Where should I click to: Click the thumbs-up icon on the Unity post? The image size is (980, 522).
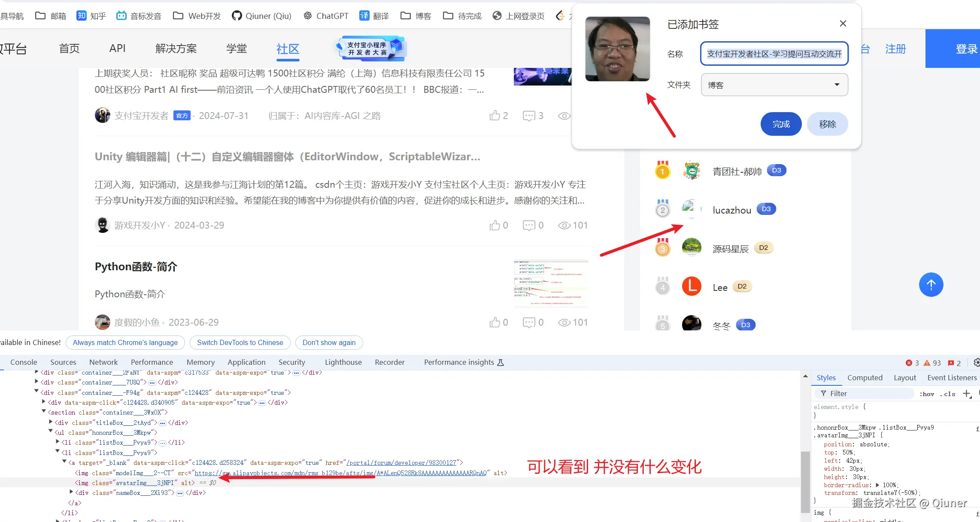click(495, 225)
